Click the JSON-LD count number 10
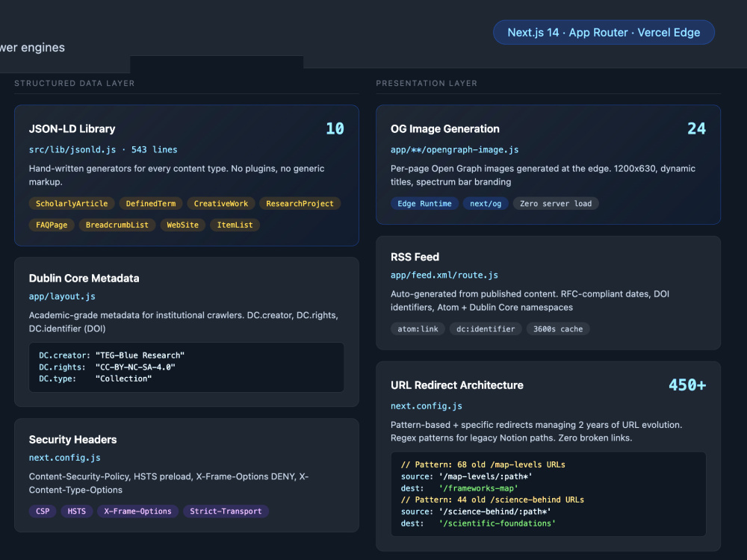 click(x=335, y=128)
